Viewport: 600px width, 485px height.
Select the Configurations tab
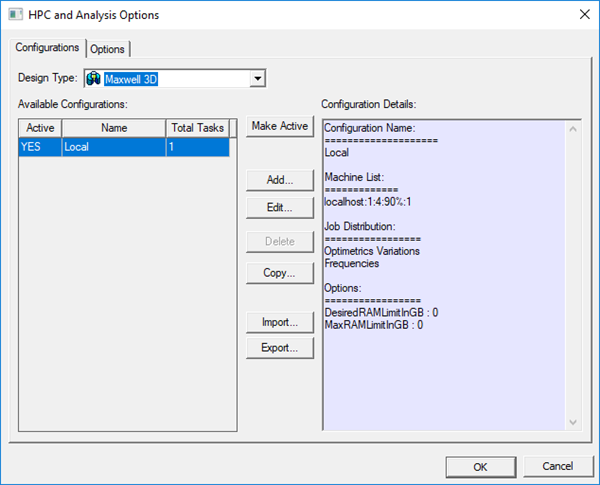coord(47,48)
